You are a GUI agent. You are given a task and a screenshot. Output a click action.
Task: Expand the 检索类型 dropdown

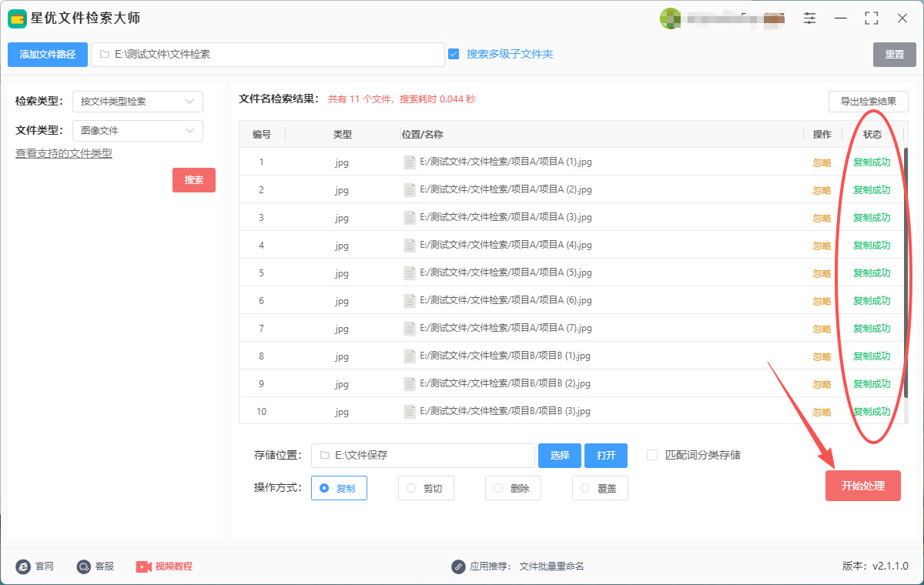(x=138, y=102)
